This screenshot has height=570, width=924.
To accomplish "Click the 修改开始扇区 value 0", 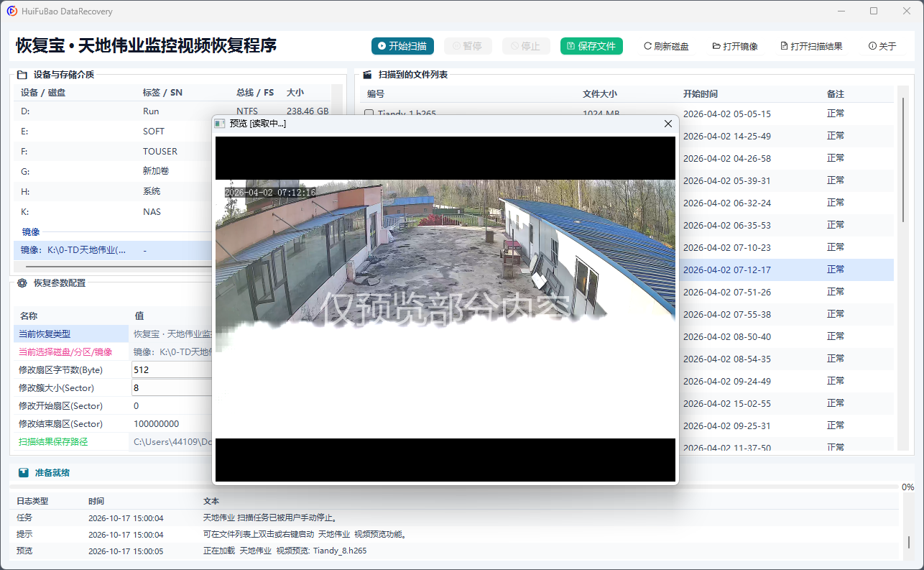I will point(137,405).
